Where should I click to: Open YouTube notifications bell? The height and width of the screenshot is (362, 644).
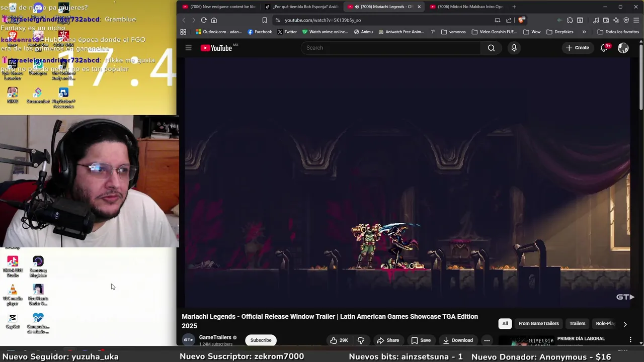604,48
